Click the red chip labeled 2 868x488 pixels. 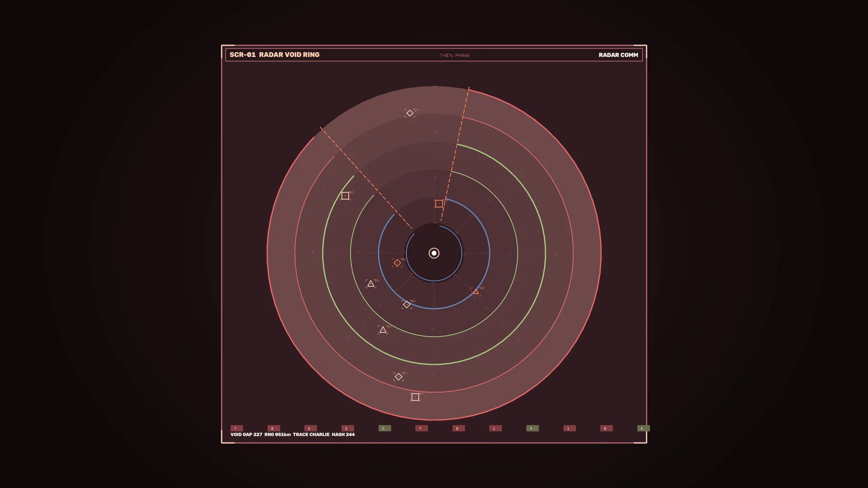(348, 428)
